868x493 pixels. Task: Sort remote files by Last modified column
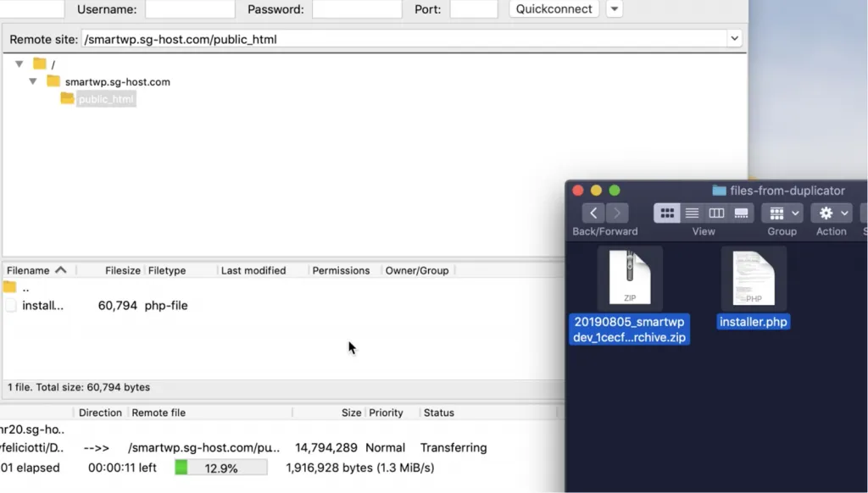click(x=253, y=269)
